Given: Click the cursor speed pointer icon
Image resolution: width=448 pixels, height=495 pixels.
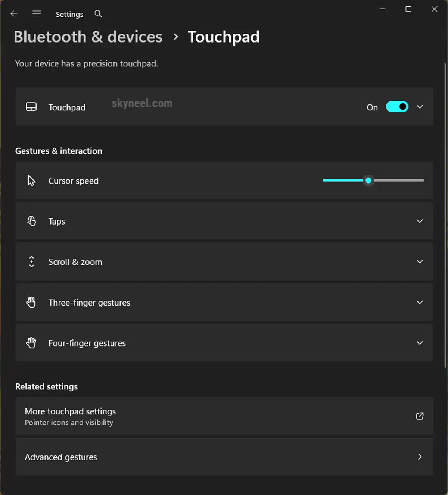Looking at the screenshot, I should (x=31, y=181).
